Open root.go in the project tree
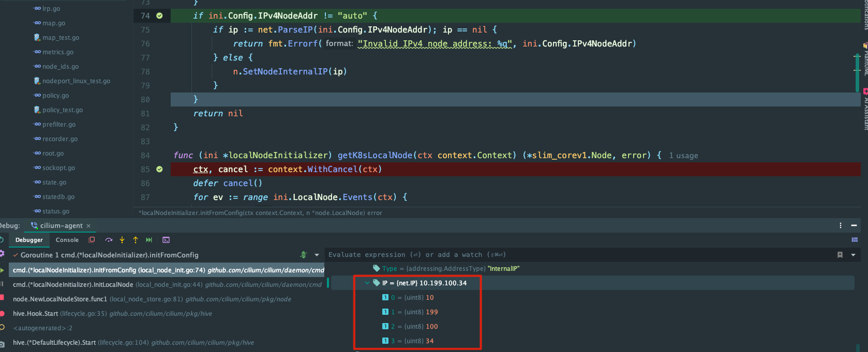The height and width of the screenshot is (352, 868). pos(53,154)
